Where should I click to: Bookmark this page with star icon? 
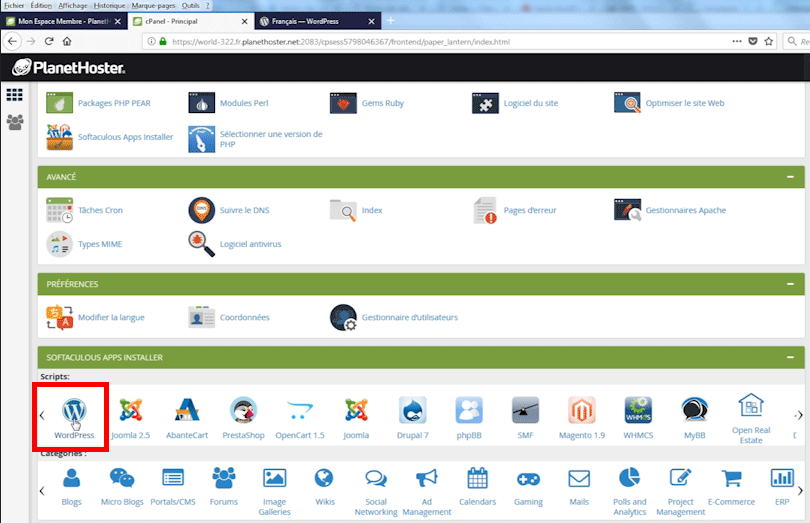click(769, 41)
